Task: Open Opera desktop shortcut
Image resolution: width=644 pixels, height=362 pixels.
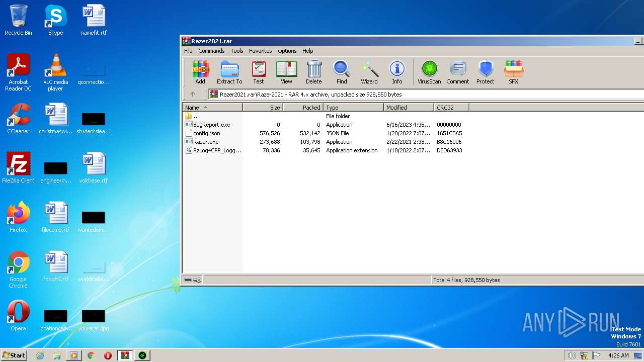Action: 18,316
